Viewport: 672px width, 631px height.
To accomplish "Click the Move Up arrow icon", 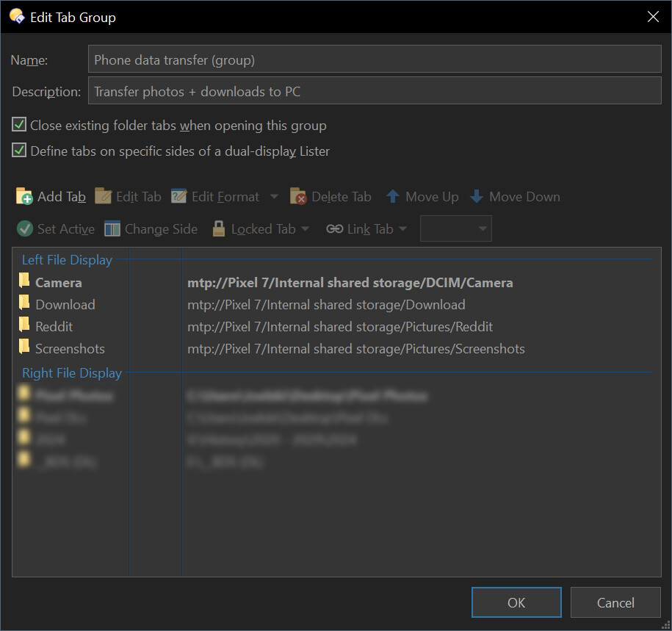I will [393, 197].
